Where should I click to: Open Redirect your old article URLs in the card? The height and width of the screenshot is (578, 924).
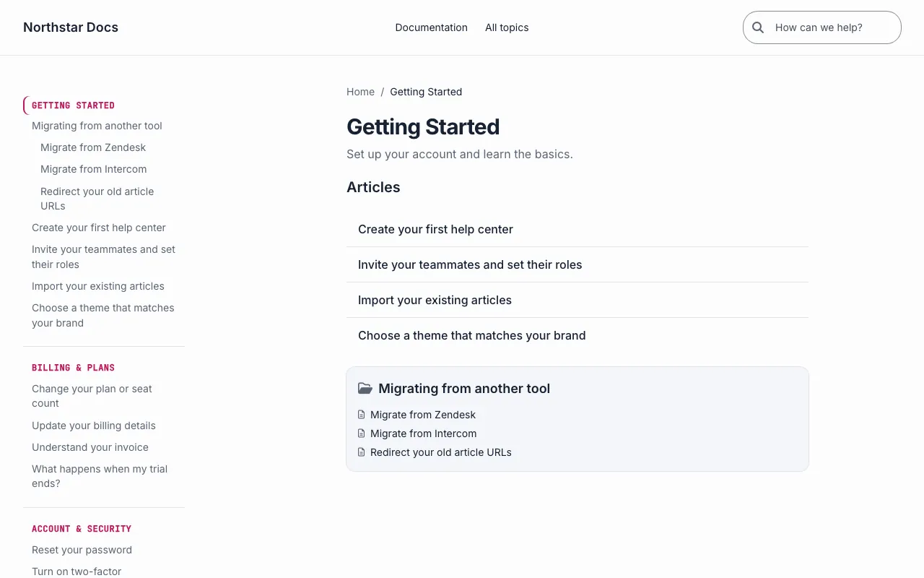(441, 452)
